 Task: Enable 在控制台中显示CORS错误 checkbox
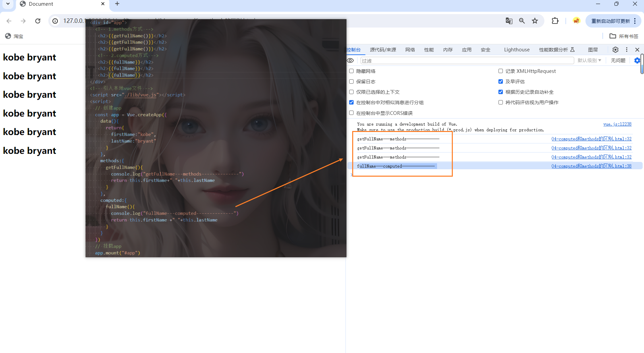click(352, 113)
